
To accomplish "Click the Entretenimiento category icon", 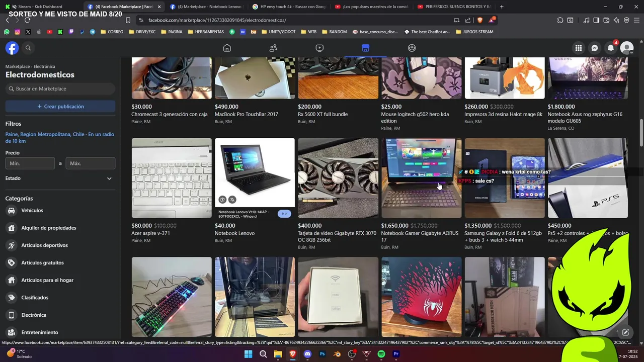I will (11, 332).
